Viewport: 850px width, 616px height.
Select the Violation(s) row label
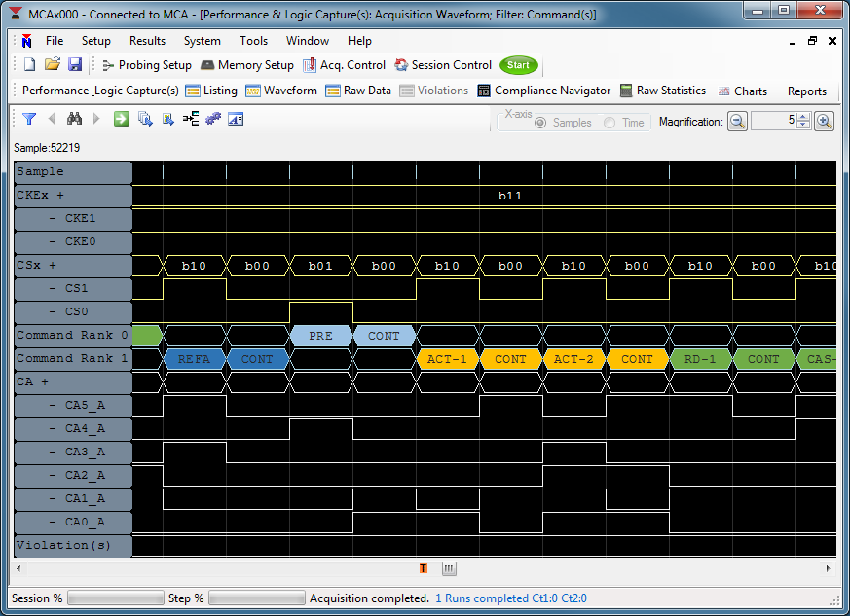click(73, 545)
